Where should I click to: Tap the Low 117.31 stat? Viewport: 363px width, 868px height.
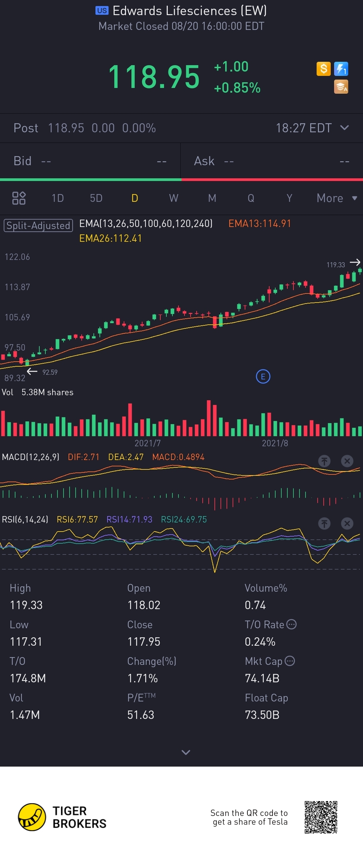point(26,633)
